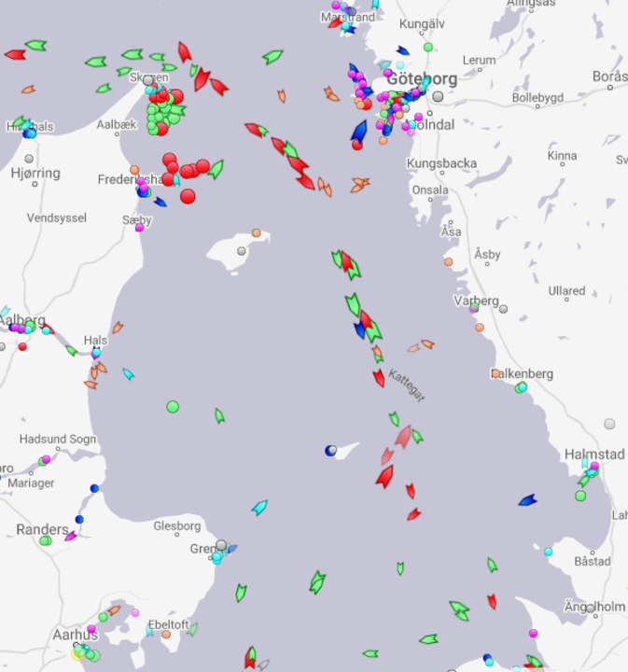Click the grey marker on Læsø island
Screen dimensions: 628x672
pyautogui.click(x=242, y=250)
